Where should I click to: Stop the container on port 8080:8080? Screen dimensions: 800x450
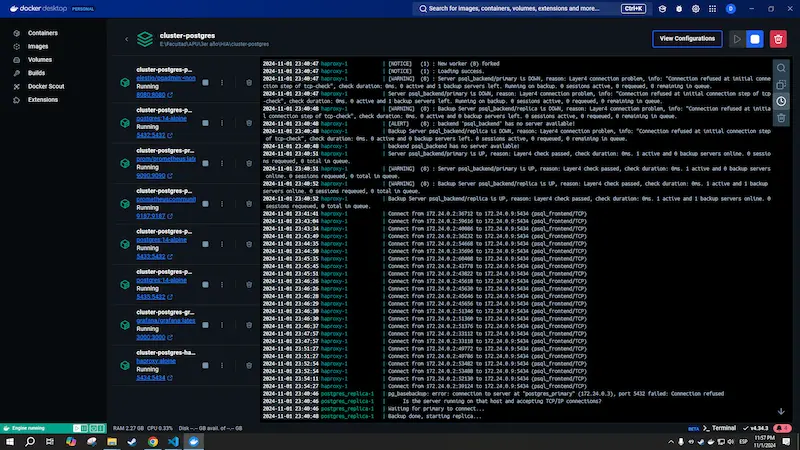click(x=205, y=82)
